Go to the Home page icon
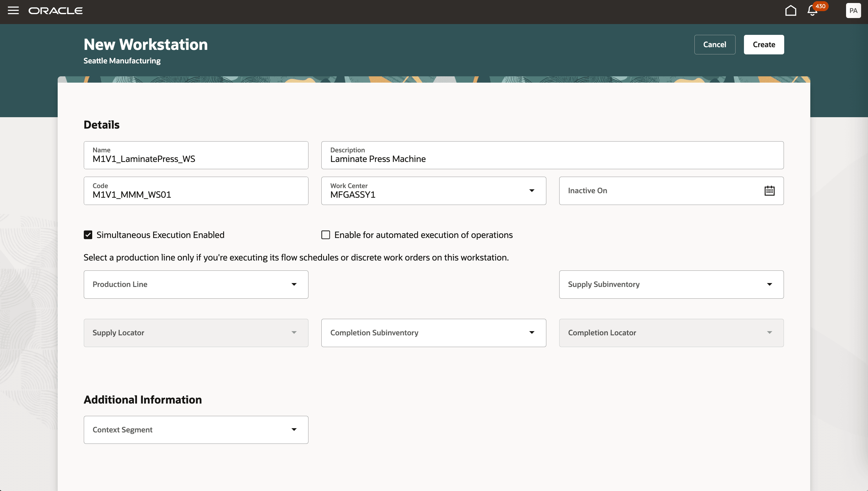 click(791, 11)
